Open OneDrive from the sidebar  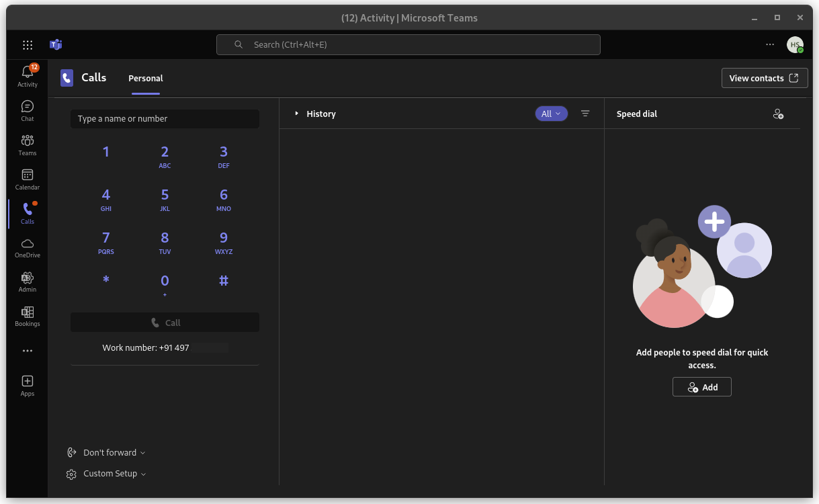[x=28, y=248]
